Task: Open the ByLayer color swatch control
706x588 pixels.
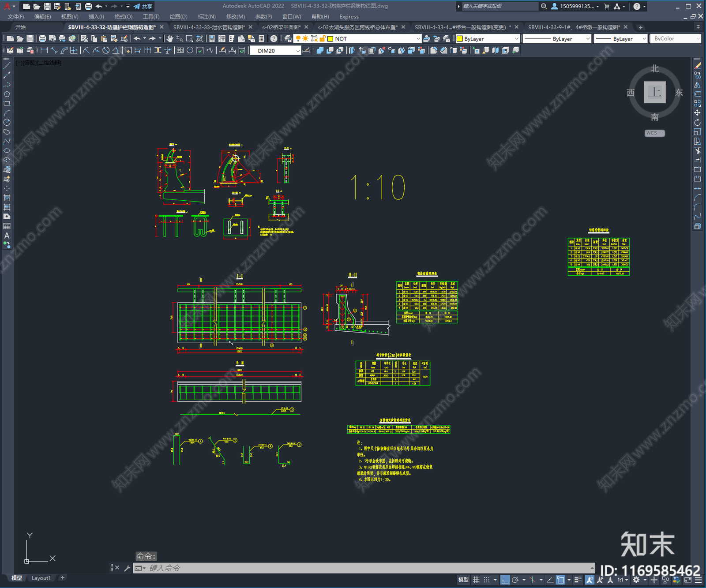Action: tap(488, 39)
